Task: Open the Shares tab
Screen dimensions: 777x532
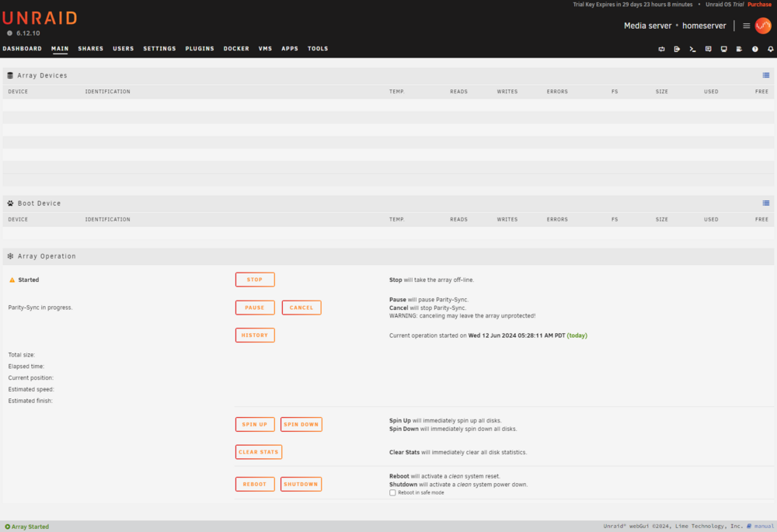Action: point(91,49)
